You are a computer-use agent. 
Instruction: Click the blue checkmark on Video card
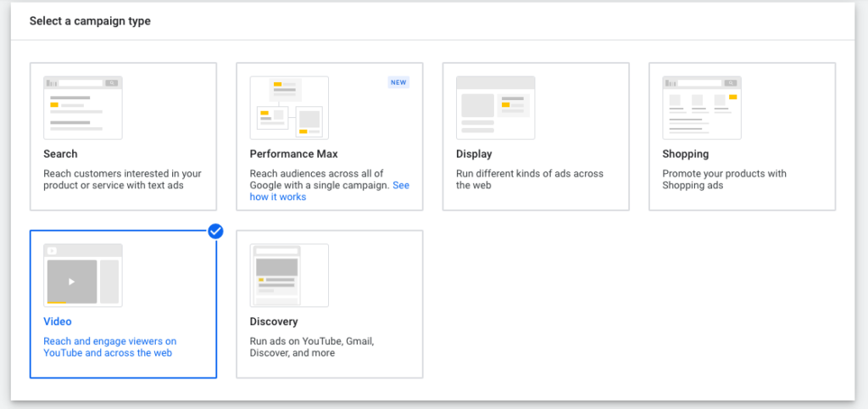[x=216, y=231]
